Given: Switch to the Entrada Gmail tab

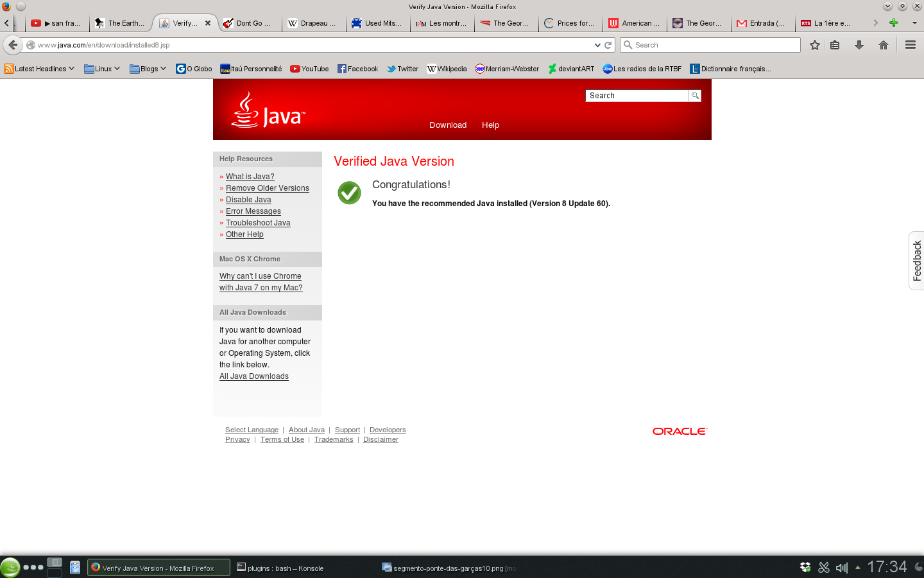Looking at the screenshot, I should pos(761,23).
